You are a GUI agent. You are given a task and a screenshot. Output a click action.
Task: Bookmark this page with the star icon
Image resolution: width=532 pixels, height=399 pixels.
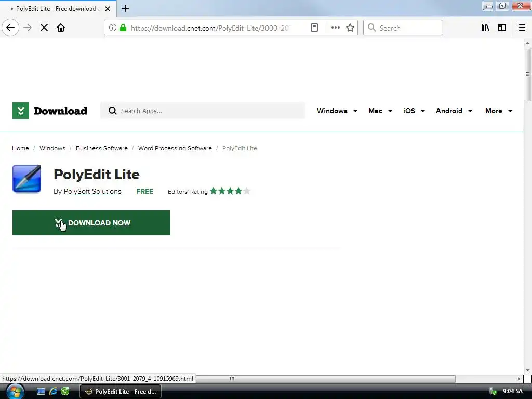(x=350, y=28)
